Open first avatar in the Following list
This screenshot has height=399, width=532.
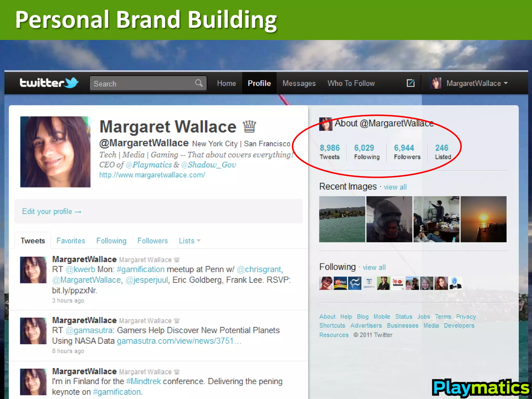[x=326, y=283]
